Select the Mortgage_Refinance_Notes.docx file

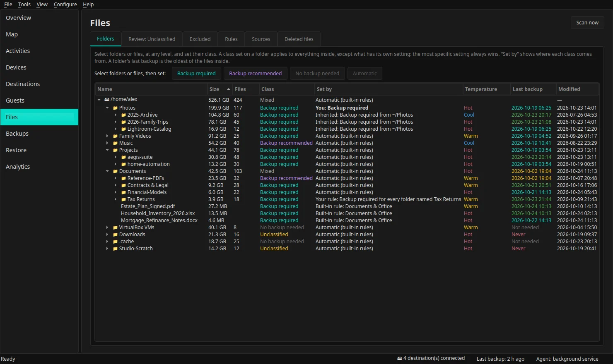point(347,220)
